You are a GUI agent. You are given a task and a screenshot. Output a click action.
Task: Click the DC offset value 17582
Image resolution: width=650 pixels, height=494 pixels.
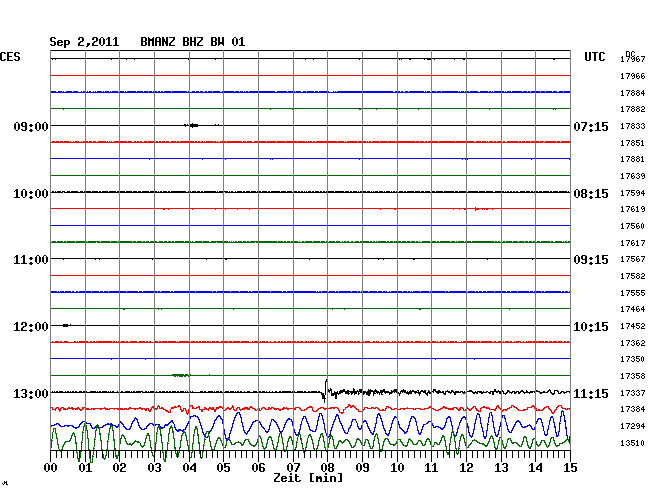(x=633, y=276)
